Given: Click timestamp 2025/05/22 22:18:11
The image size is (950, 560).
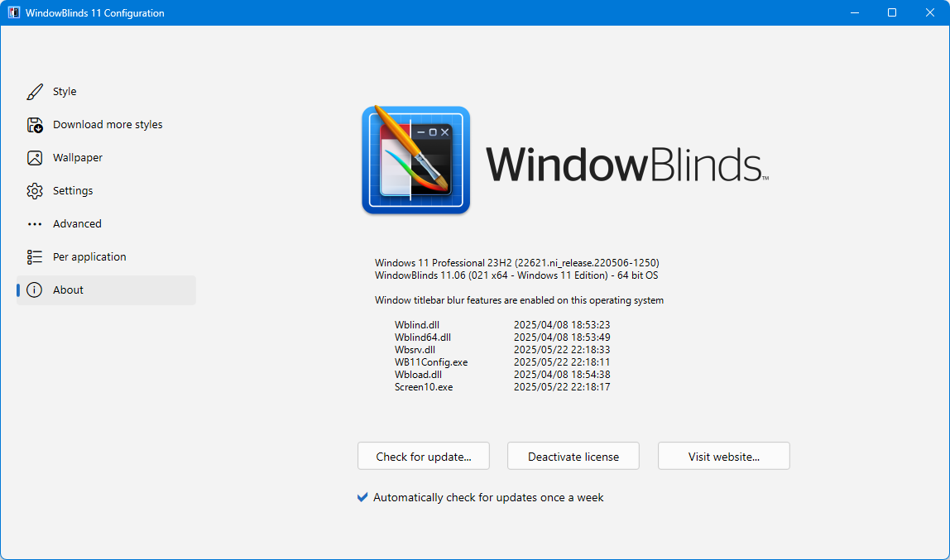Looking at the screenshot, I should click(562, 362).
